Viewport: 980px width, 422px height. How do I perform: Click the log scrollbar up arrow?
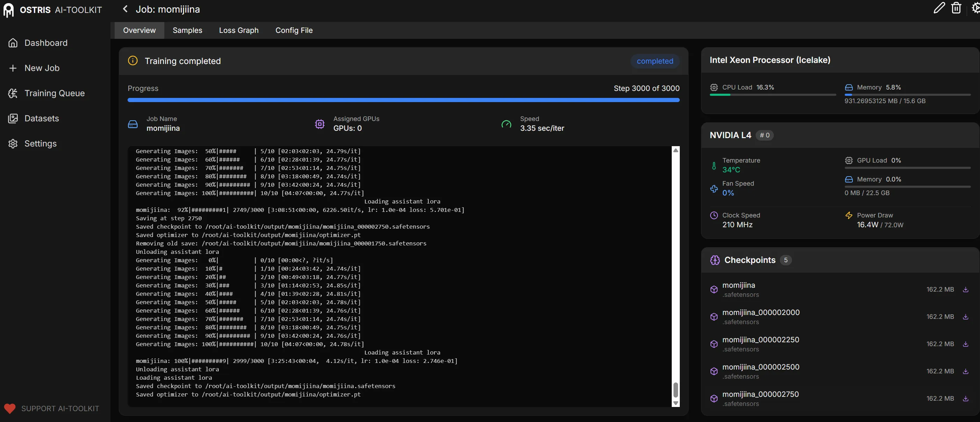click(676, 150)
